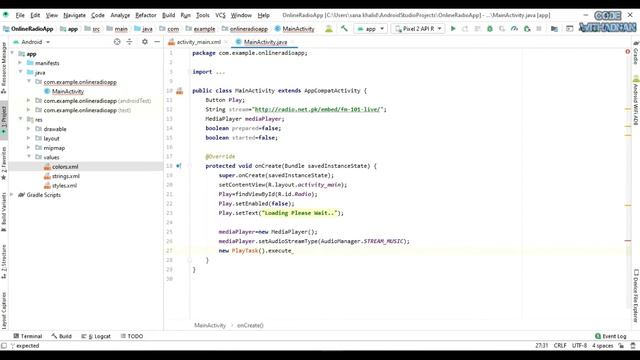Click the class gutter icon on line 10
Screen dimensions: 640x360
(x=180, y=91)
